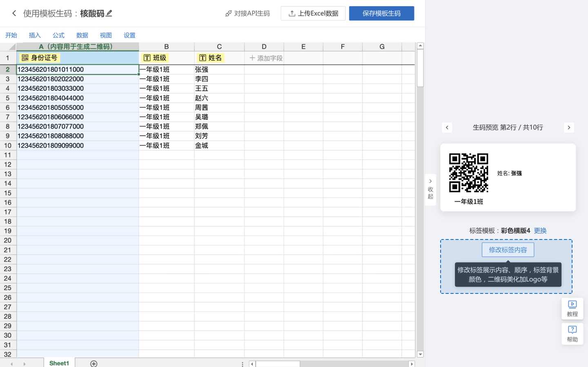Select name cell 李四
The height and width of the screenshot is (367, 588).
click(219, 79)
